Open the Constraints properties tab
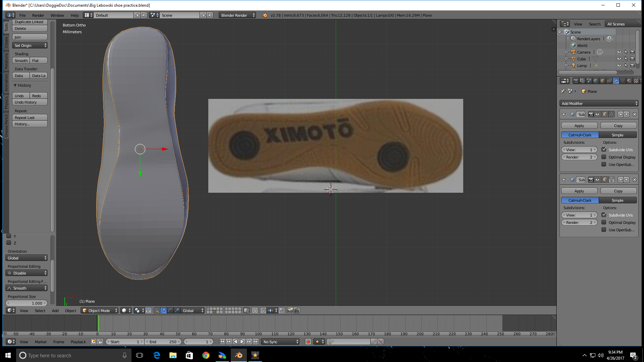This screenshot has width=644, height=362. (609, 81)
